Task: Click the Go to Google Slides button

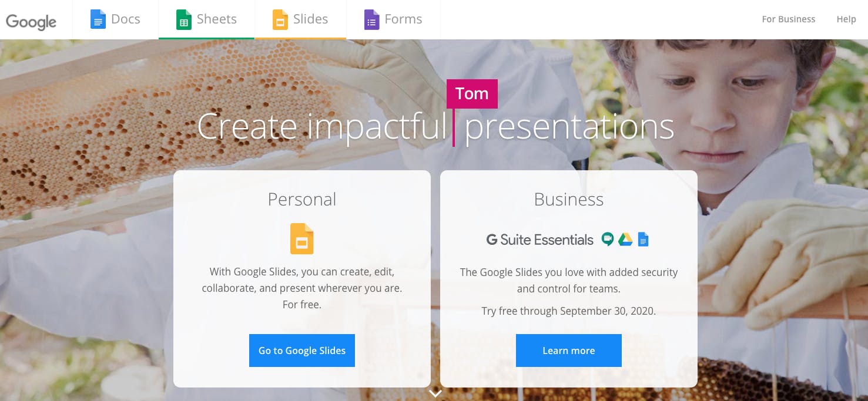Action: pyautogui.click(x=302, y=351)
